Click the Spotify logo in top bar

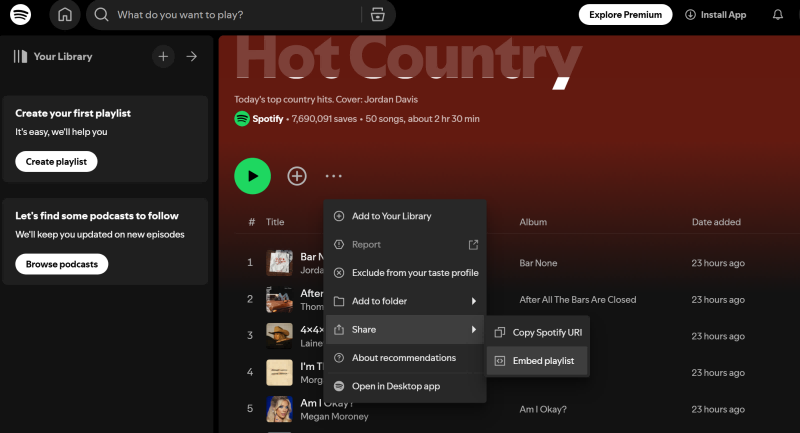22,15
